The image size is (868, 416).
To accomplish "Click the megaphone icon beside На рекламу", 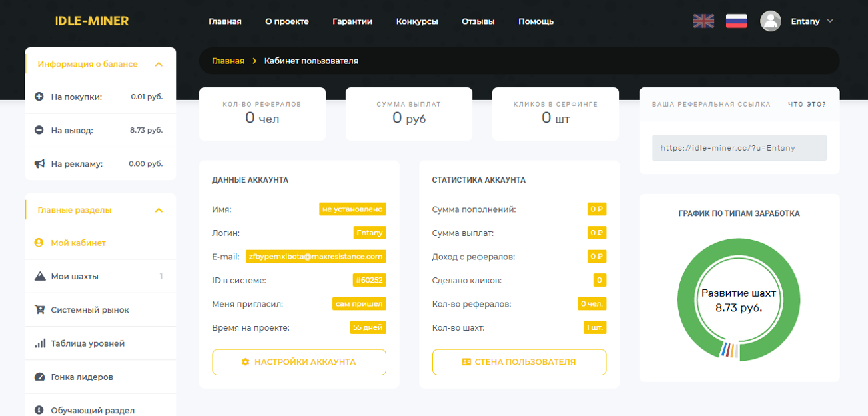I will pyautogui.click(x=39, y=163).
